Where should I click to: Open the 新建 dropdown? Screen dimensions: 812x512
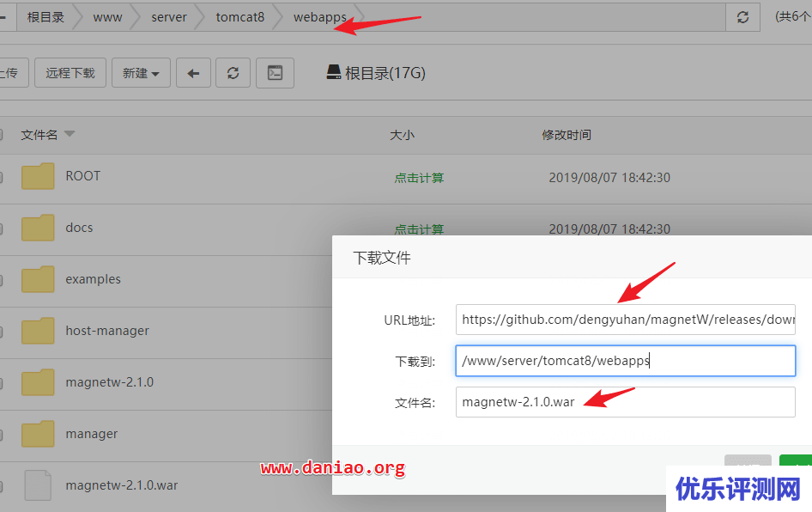(141, 73)
